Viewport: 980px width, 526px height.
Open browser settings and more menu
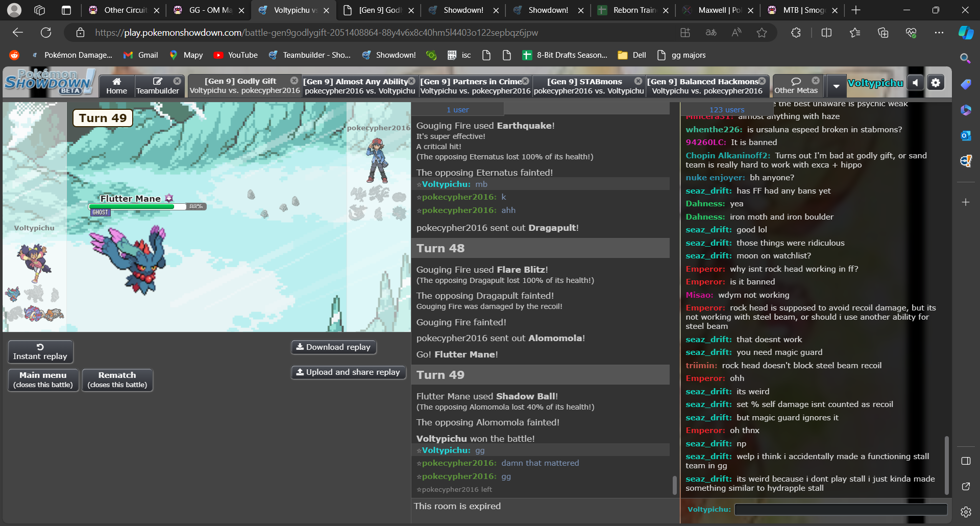click(x=939, y=33)
